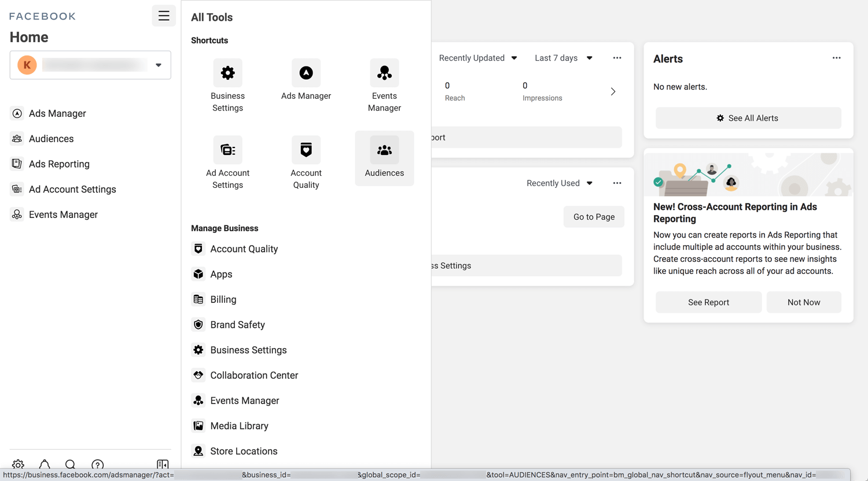Open Ad Account Settings shortcut icon
This screenshot has height=481, width=868.
tap(227, 150)
